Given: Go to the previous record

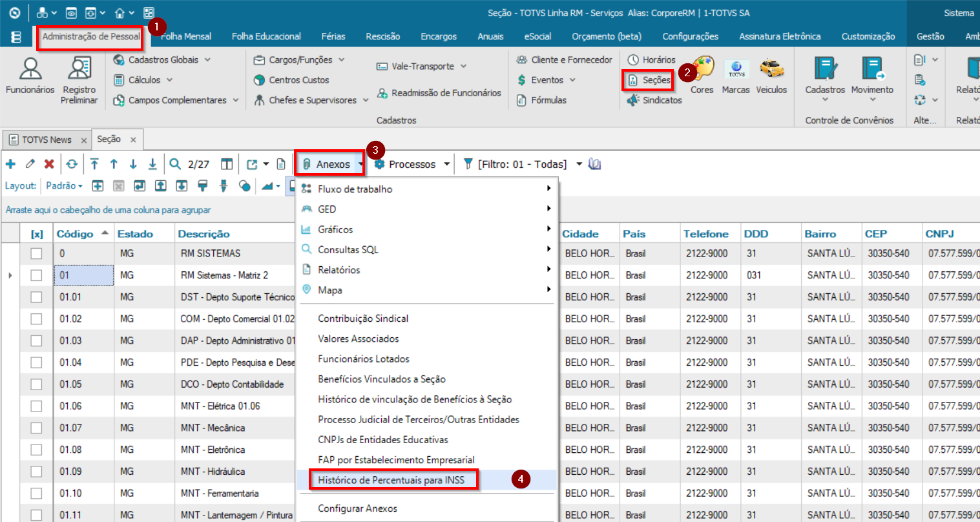Looking at the screenshot, I should point(114,164).
